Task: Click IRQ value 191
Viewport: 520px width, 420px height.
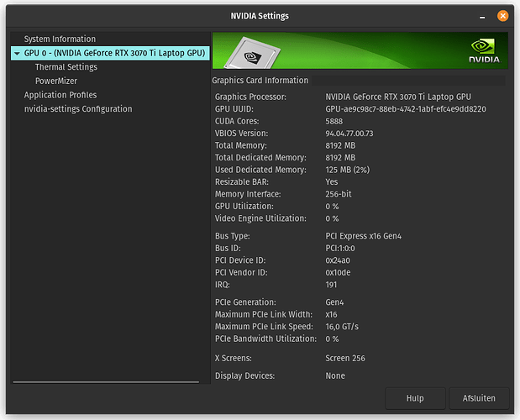Action: 331,285
